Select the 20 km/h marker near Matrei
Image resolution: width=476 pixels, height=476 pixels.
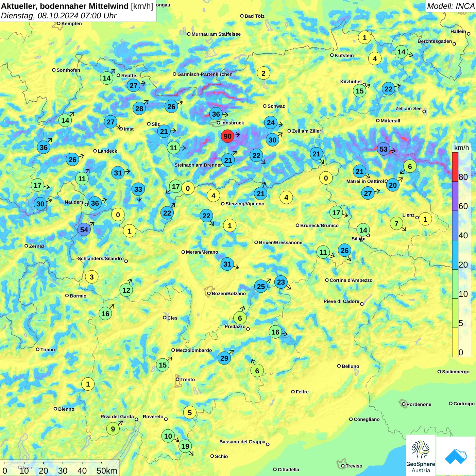pyautogui.click(x=393, y=185)
